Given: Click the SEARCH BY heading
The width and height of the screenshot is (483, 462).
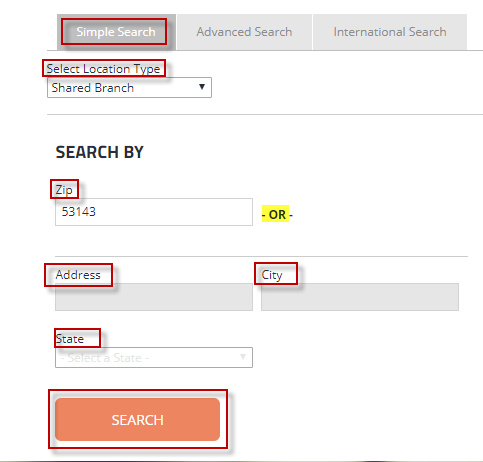Looking at the screenshot, I should (x=99, y=152).
